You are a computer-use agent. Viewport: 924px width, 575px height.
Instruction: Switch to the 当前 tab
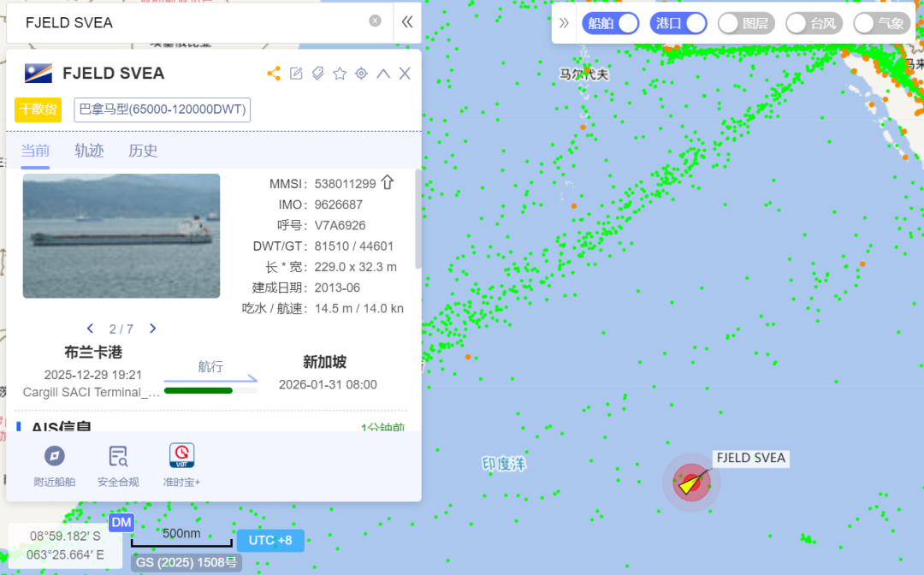click(35, 151)
